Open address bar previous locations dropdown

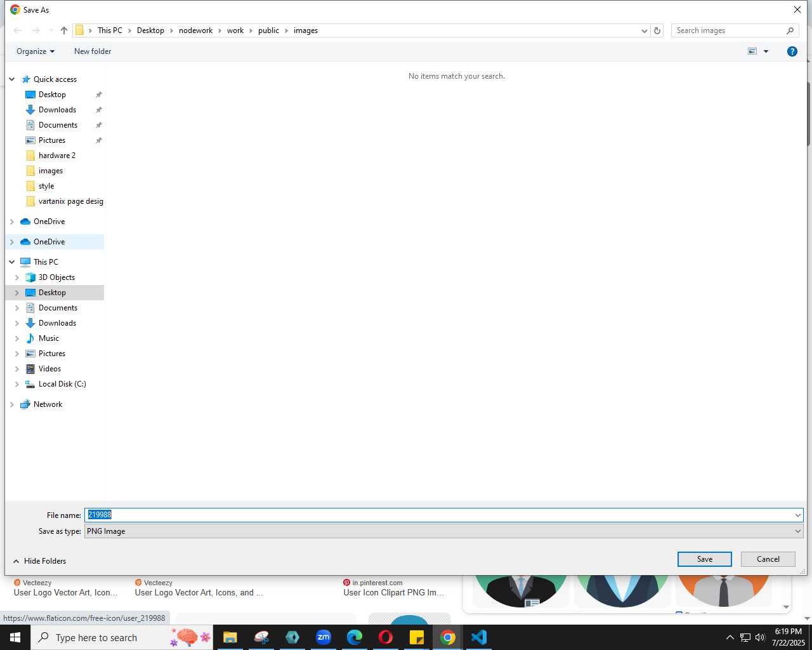pyautogui.click(x=645, y=30)
